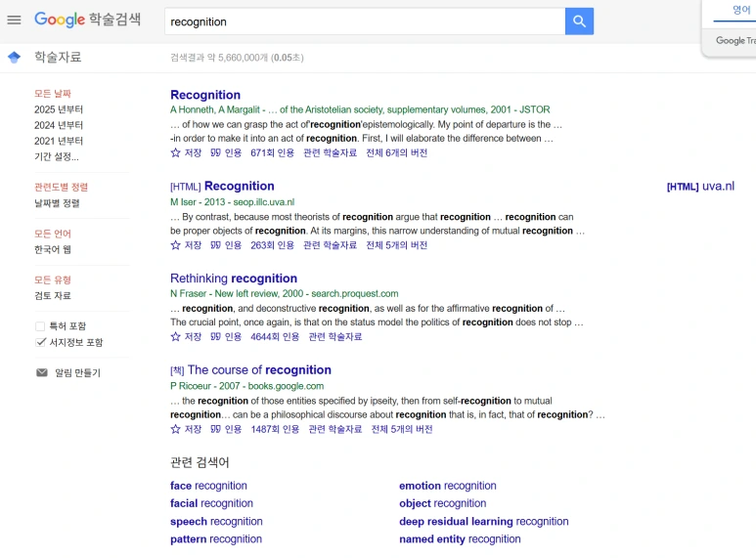Click star save icon for Rethinking recognition result

pyautogui.click(x=175, y=336)
